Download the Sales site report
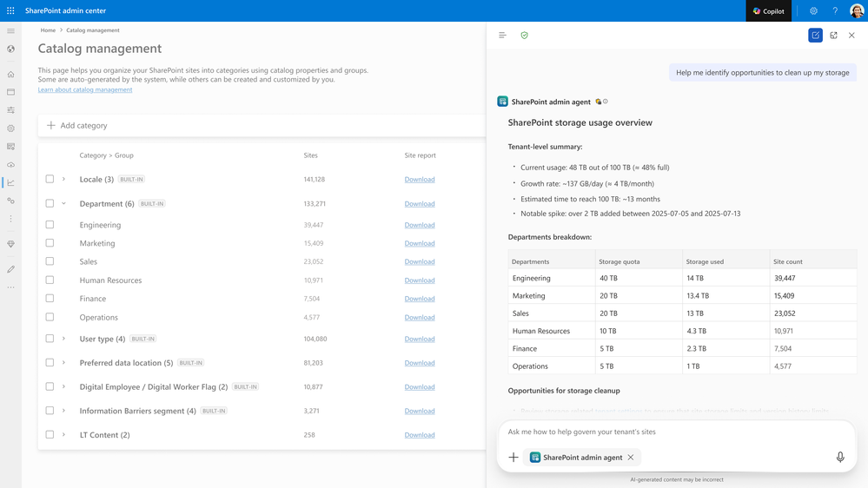This screenshot has height=488, width=868. coord(419,261)
